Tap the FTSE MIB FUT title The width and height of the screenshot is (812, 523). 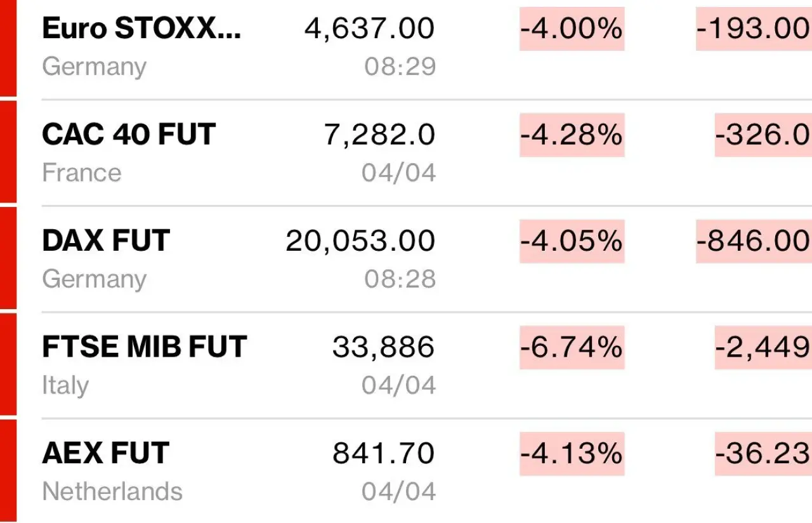tap(144, 347)
